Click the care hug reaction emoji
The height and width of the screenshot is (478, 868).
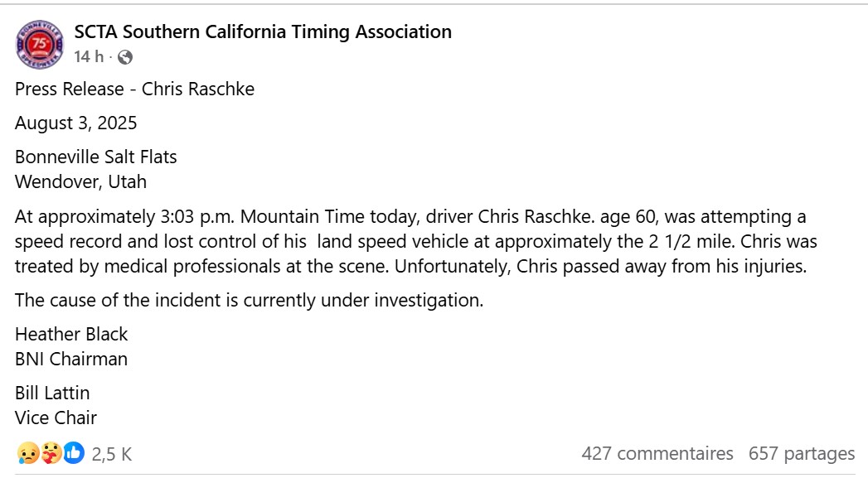click(51, 453)
